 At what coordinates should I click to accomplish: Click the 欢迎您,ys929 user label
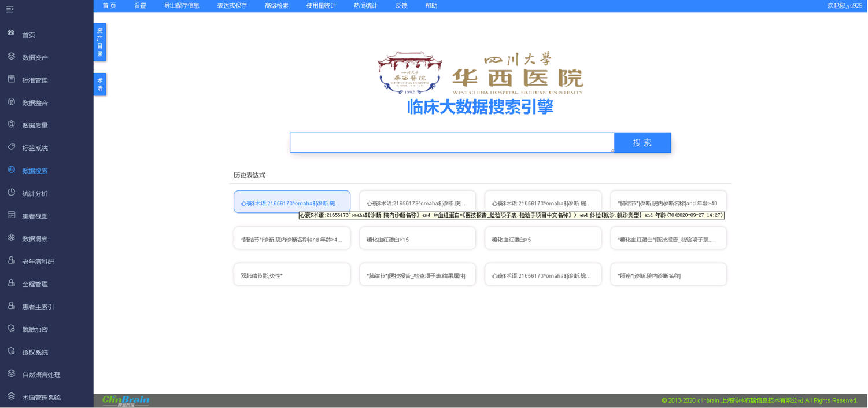(845, 6)
